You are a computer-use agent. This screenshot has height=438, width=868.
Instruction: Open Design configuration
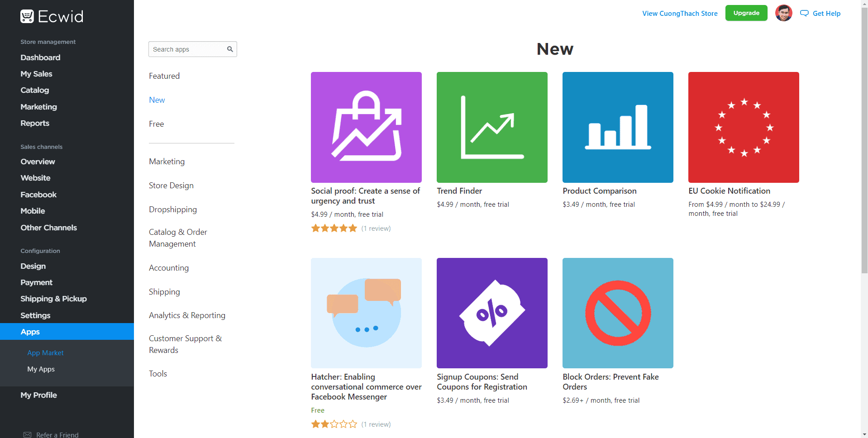[x=33, y=266]
